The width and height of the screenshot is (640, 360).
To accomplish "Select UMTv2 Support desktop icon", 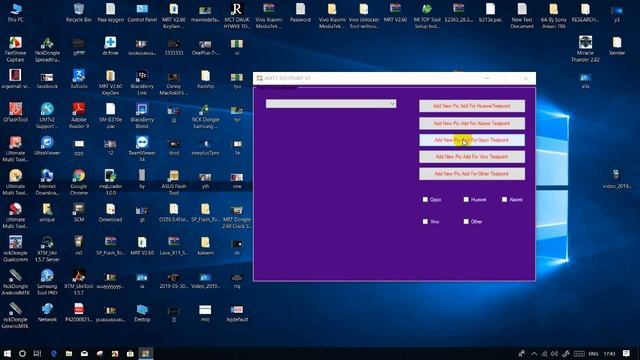I will [x=47, y=116].
